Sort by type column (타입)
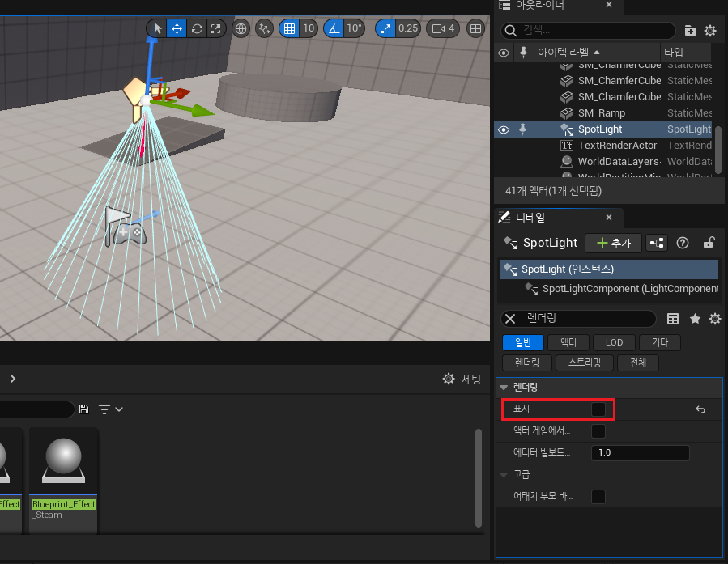This screenshot has width=728, height=564. coord(674,53)
